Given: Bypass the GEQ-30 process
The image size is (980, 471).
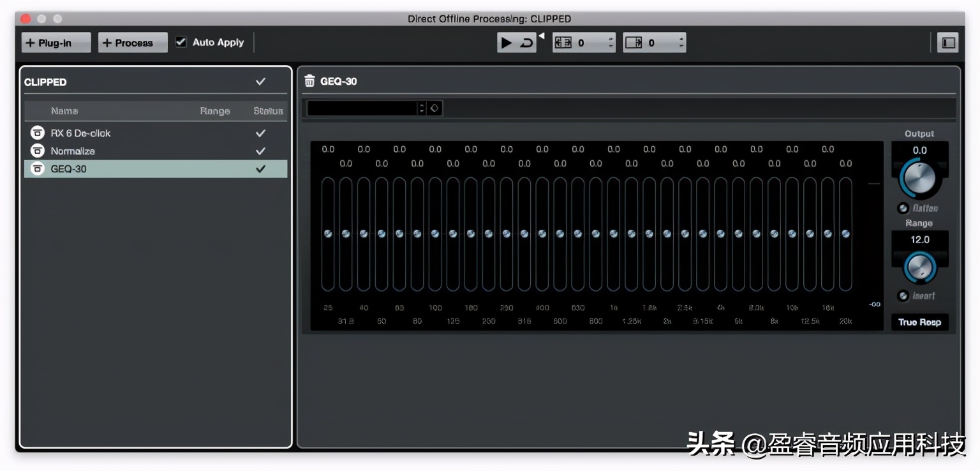Looking at the screenshot, I should coord(37,168).
